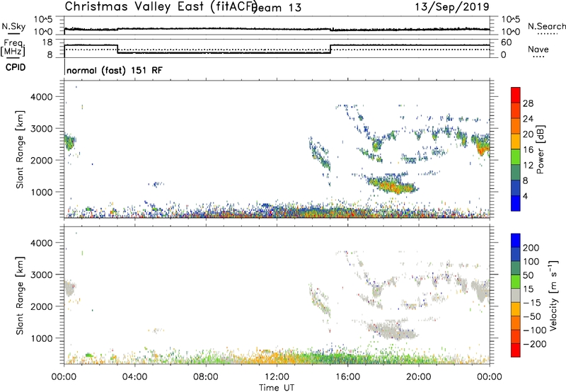Click the 'Christmas Valley East (fitACF)' title

(161, 6)
